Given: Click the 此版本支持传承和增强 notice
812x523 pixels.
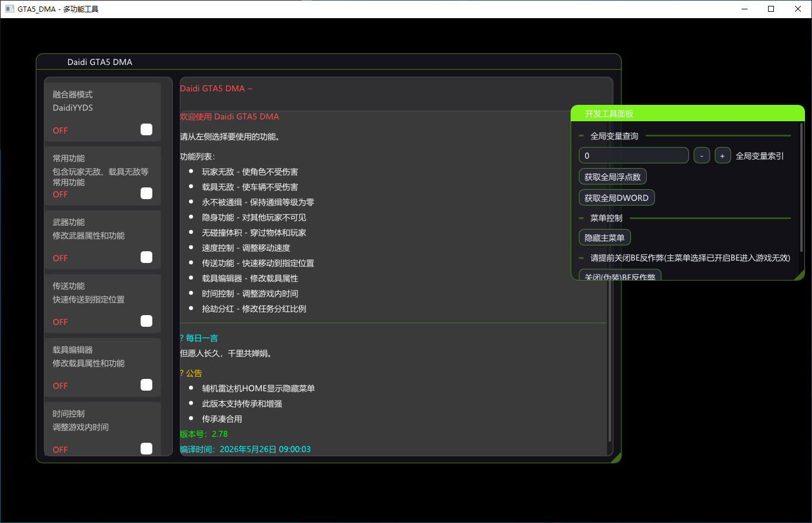Looking at the screenshot, I should click(x=242, y=404).
